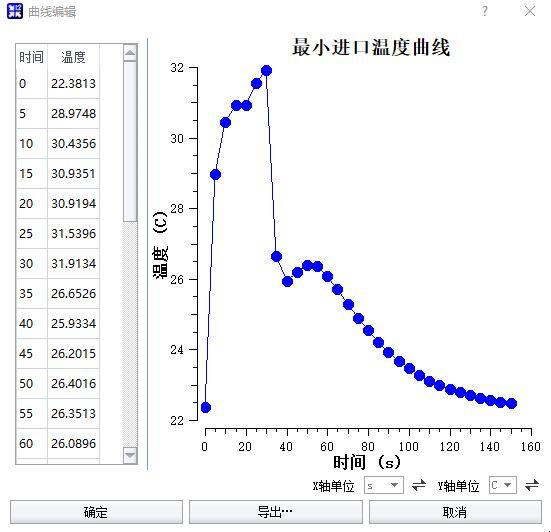The height and width of the screenshot is (532, 551).
Task: Click the peak data point near 32 degrees
Action: [x=266, y=71]
